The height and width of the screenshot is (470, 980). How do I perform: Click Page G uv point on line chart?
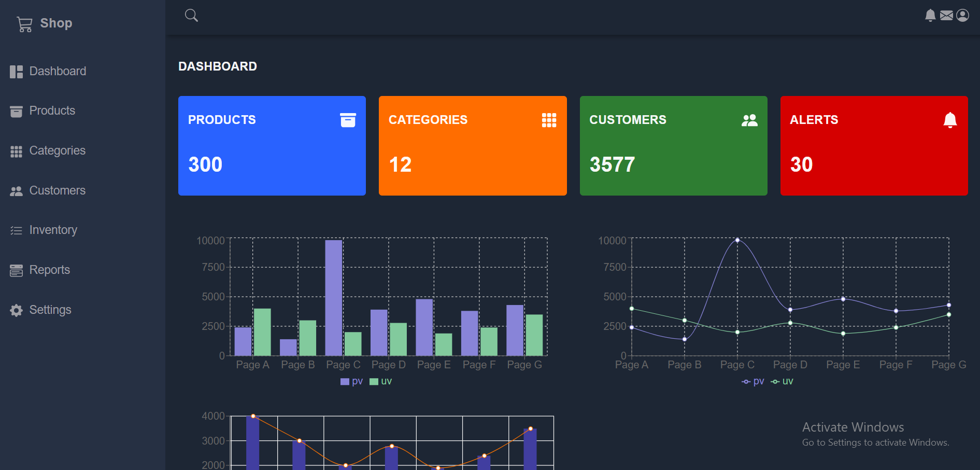pyautogui.click(x=949, y=315)
